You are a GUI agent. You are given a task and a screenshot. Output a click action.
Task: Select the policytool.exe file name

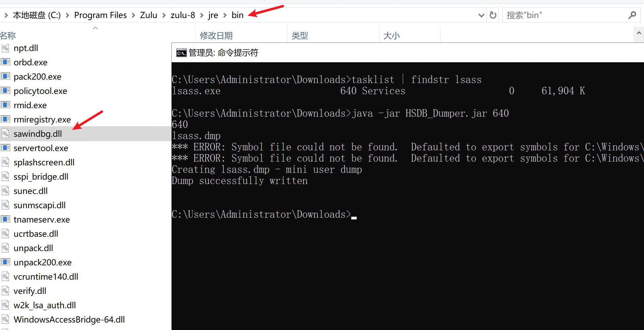pyautogui.click(x=40, y=91)
